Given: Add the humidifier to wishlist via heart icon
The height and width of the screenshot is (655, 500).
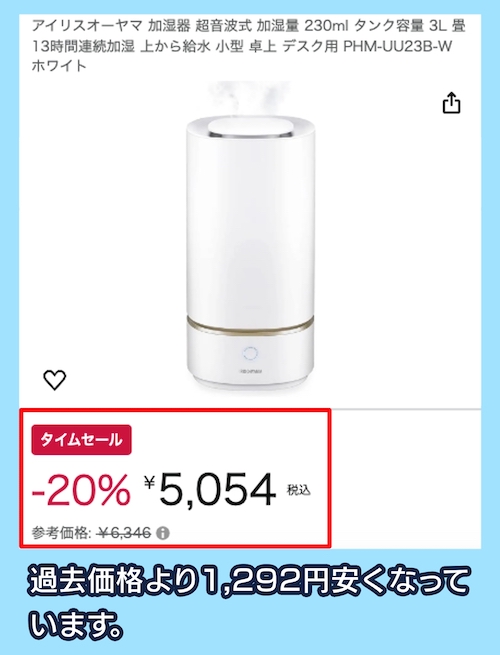Looking at the screenshot, I should pyautogui.click(x=55, y=380).
